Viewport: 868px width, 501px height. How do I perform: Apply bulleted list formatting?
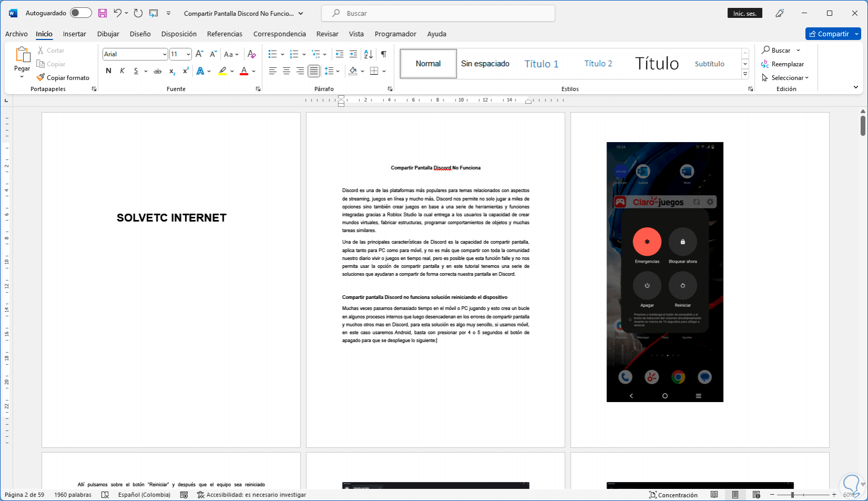(272, 54)
